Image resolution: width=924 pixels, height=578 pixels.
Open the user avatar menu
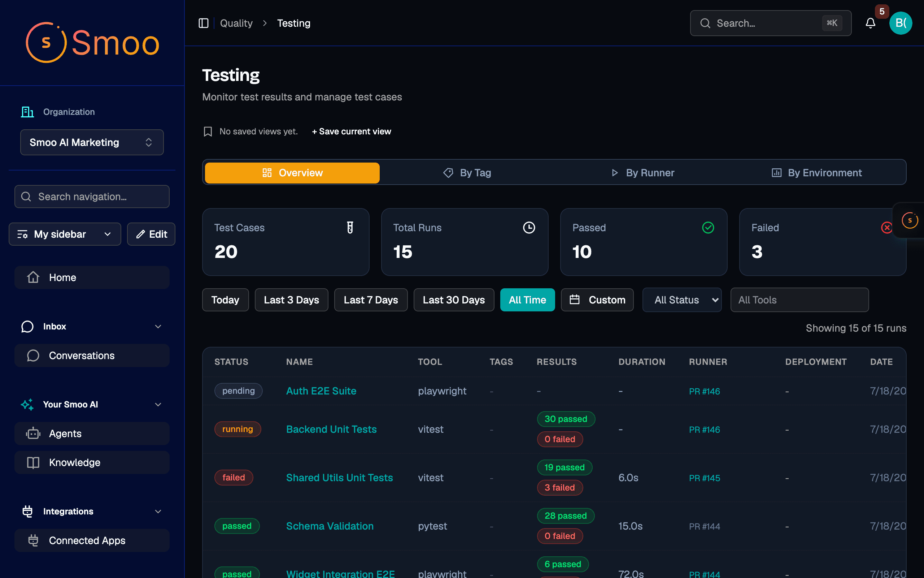pos(901,23)
